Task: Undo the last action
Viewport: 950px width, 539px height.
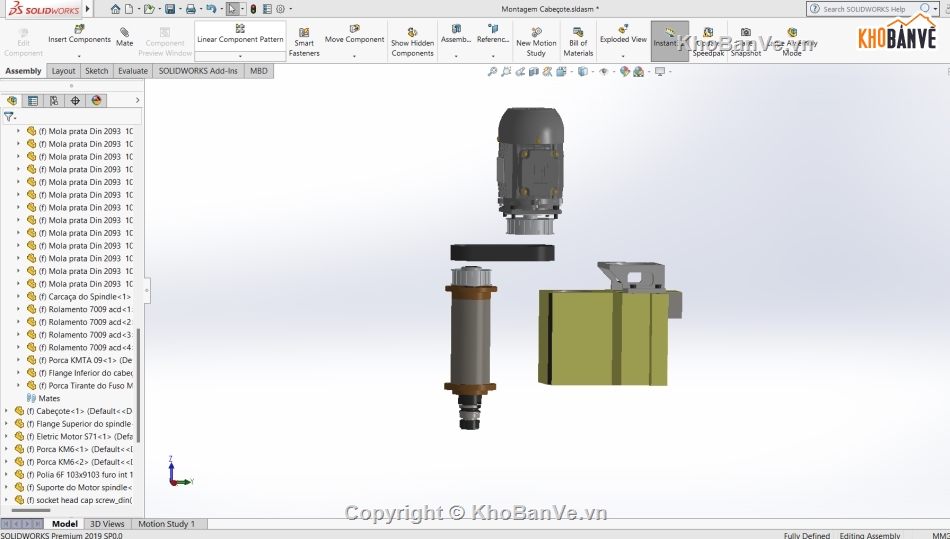Action: 211,9
